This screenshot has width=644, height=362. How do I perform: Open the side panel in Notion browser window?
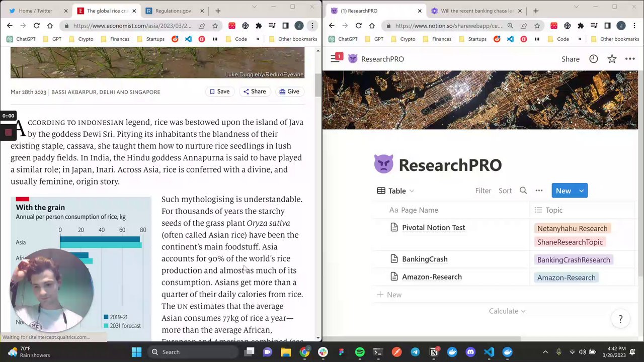[607, 26]
